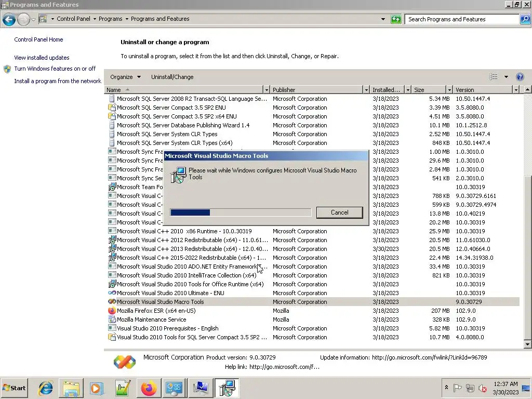Open the Size column filter dropdown
The height and width of the screenshot is (399, 532).
click(449, 90)
